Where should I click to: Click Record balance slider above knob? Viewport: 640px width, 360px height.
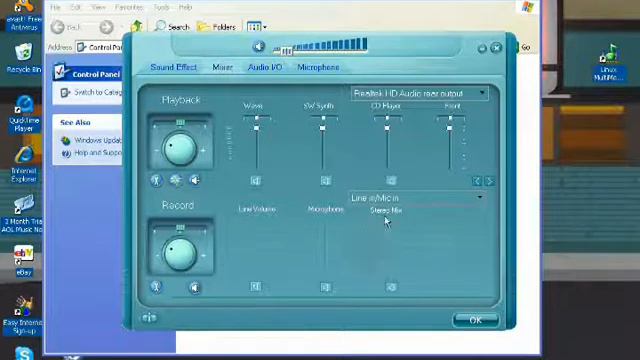[x=180, y=227]
